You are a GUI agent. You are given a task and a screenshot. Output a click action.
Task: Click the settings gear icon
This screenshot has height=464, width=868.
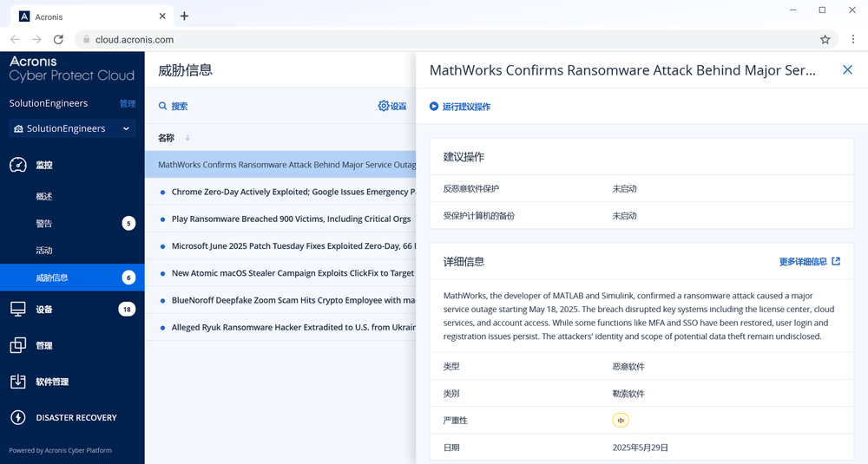pyautogui.click(x=383, y=106)
